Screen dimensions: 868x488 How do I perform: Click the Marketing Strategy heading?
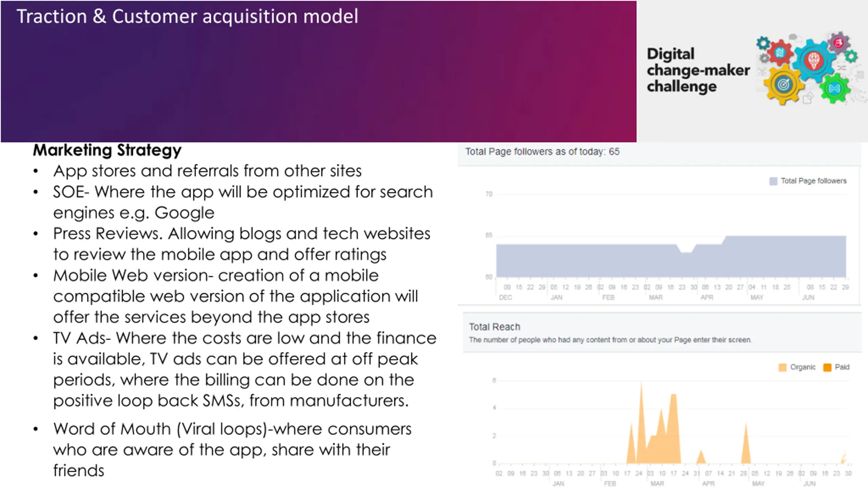pos(107,150)
